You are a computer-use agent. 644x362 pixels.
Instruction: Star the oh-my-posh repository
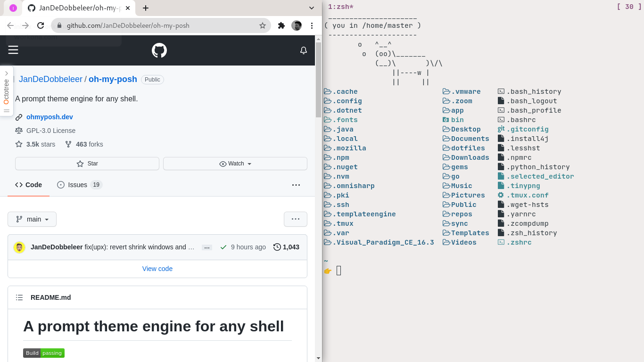(87, 164)
